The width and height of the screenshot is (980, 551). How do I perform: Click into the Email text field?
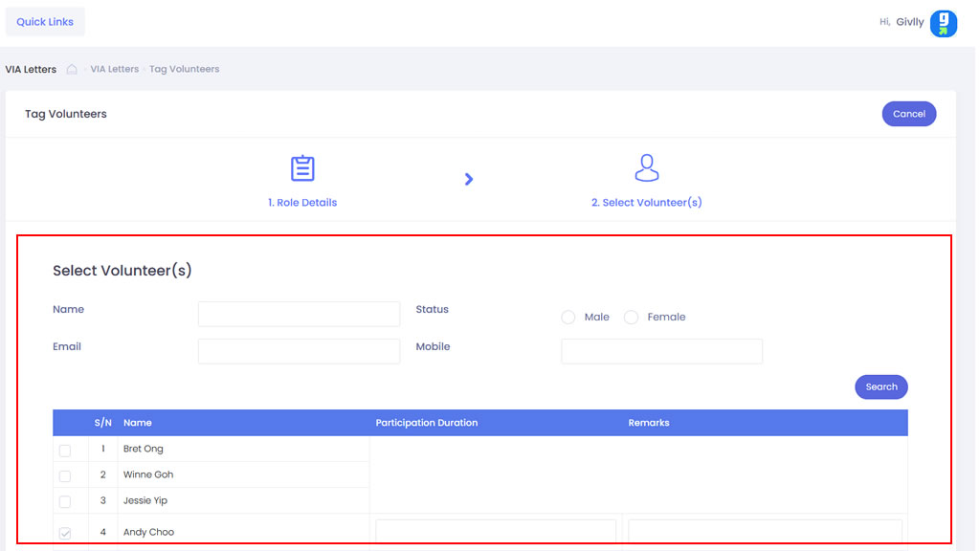coord(299,351)
